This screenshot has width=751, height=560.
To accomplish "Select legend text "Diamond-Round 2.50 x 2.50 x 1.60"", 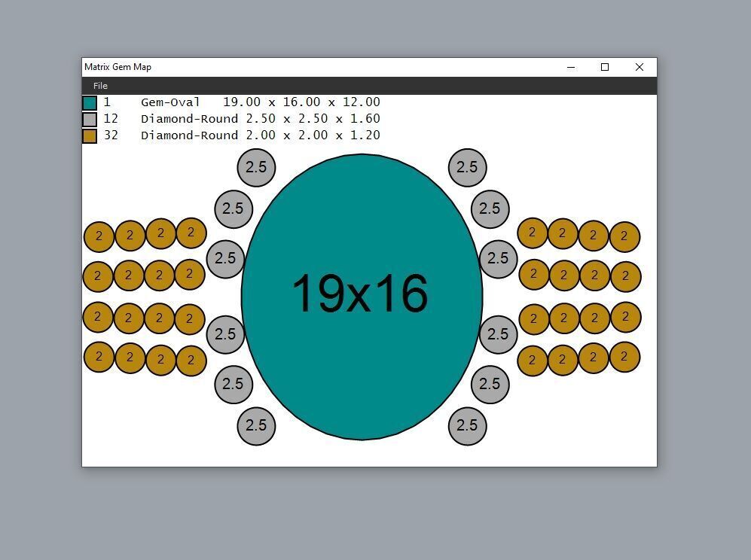I will pos(260,119).
